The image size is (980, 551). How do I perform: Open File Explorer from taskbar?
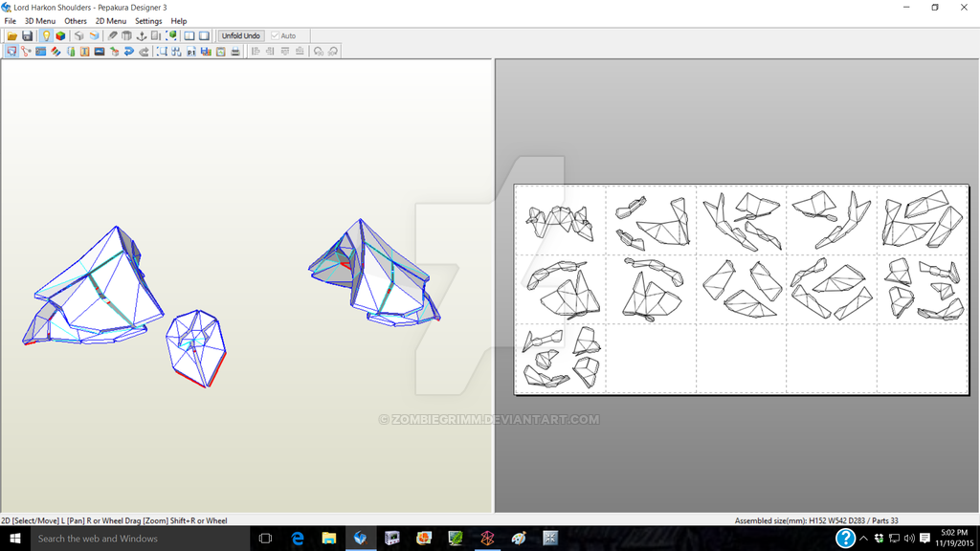click(329, 538)
